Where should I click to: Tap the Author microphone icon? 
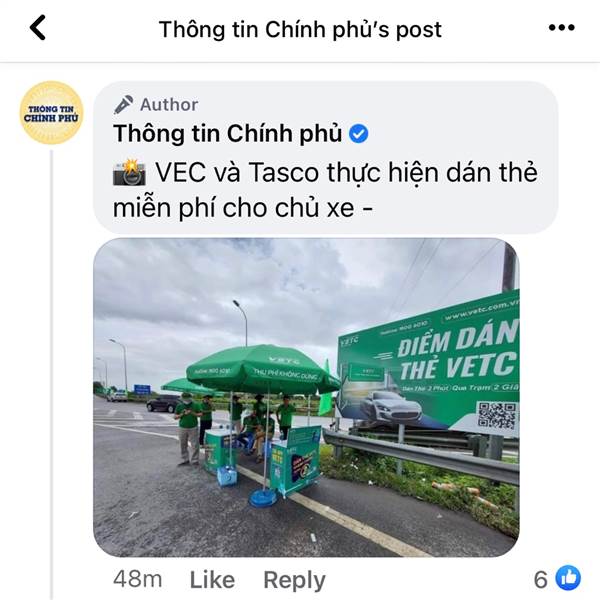123,105
